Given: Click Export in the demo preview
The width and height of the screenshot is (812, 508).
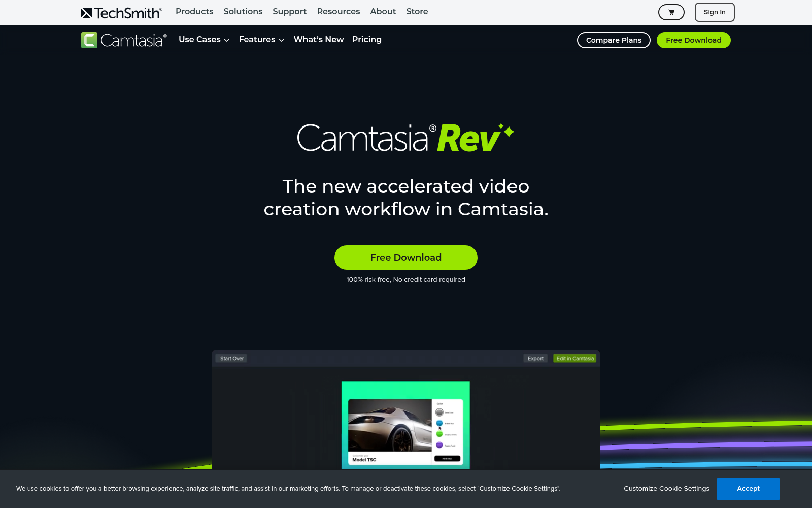Looking at the screenshot, I should pyautogui.click(x=535, y=359).
